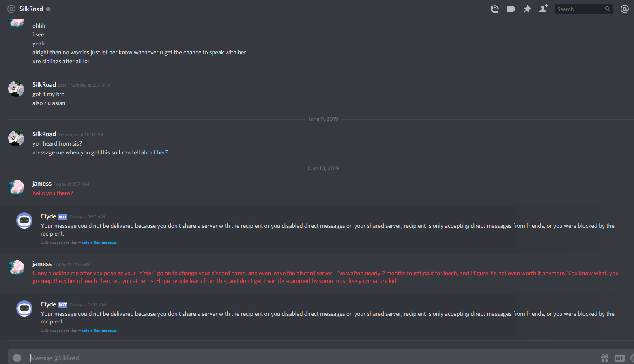The image size is (634, 364).
Task: Open pinned messages
Action: [527, 9]
